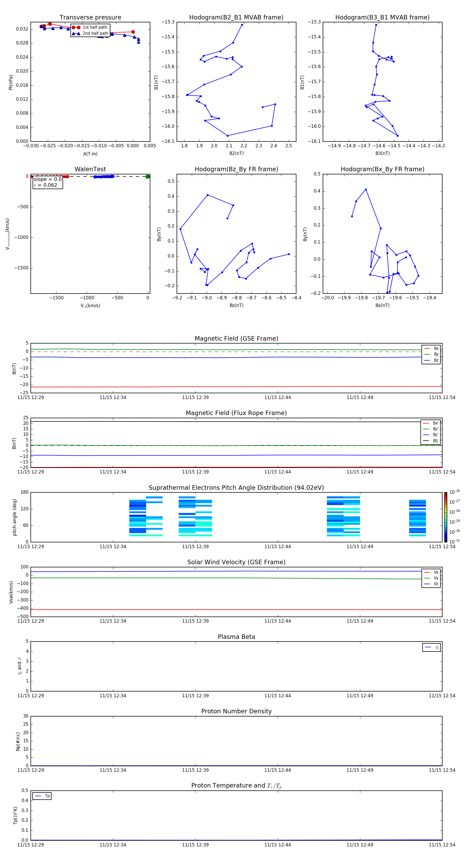Click the "Pt(nPa)" y-axis label
473x868 pixels.
(x=11, y=82)
